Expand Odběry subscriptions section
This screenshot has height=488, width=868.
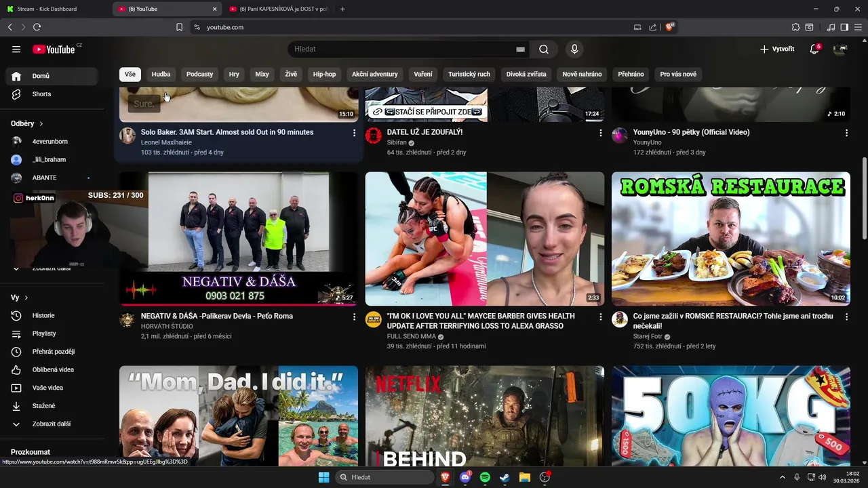tap(27, 123)
